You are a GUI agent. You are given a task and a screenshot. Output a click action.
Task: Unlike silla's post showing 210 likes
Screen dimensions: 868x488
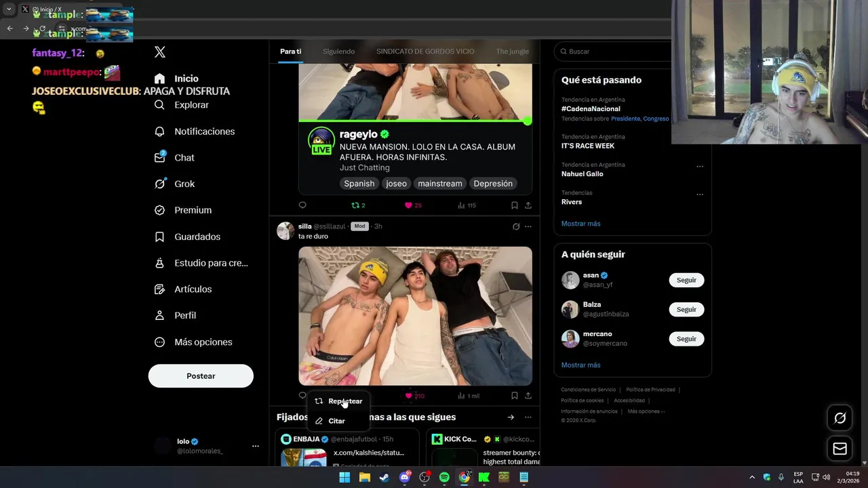[x=414, y=396]
